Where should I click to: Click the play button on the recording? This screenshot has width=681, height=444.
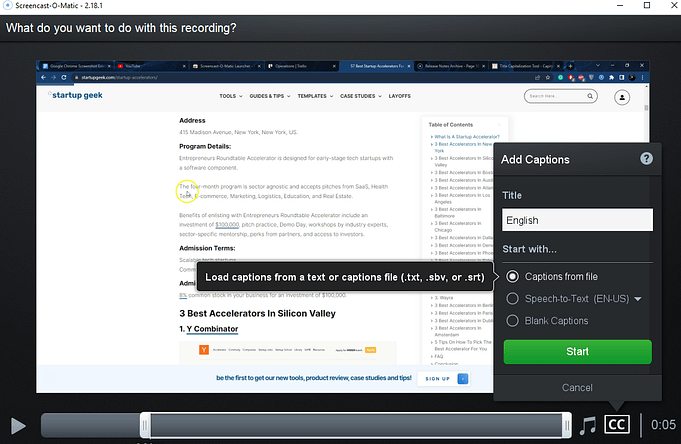point(18,426)
